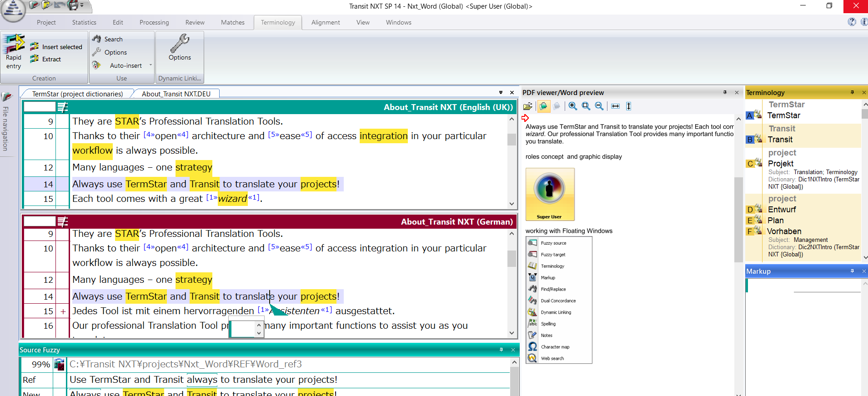This screenshot has width=868, height=396.
Task: Select the Entwurf translation for project
Action: [x=782, y=210]
